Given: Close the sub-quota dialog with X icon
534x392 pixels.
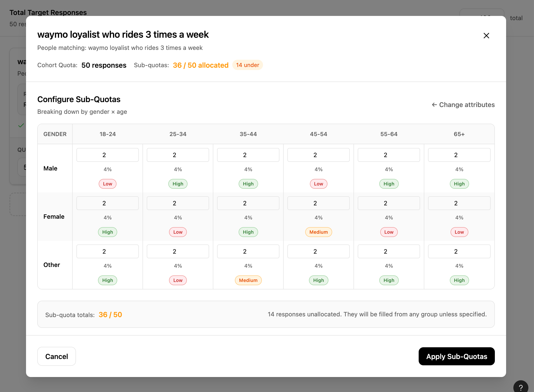Looking at the screenshot, I should (x=486, y=36).
